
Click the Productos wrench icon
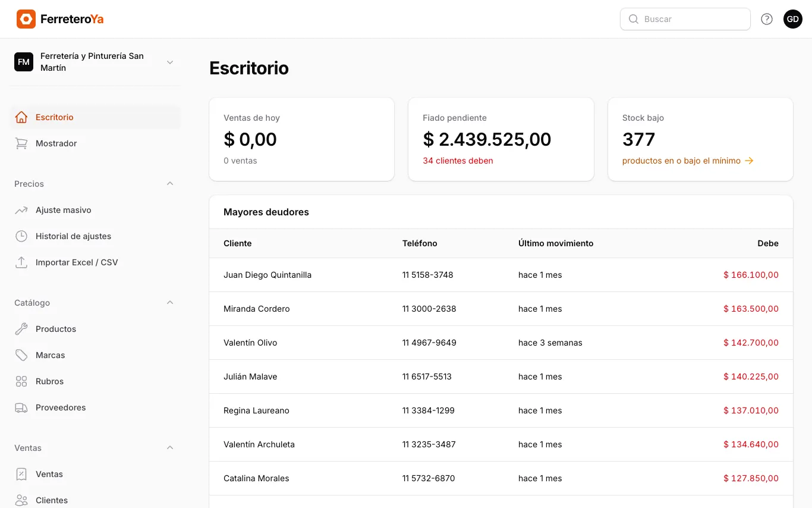tap(21, 329)
